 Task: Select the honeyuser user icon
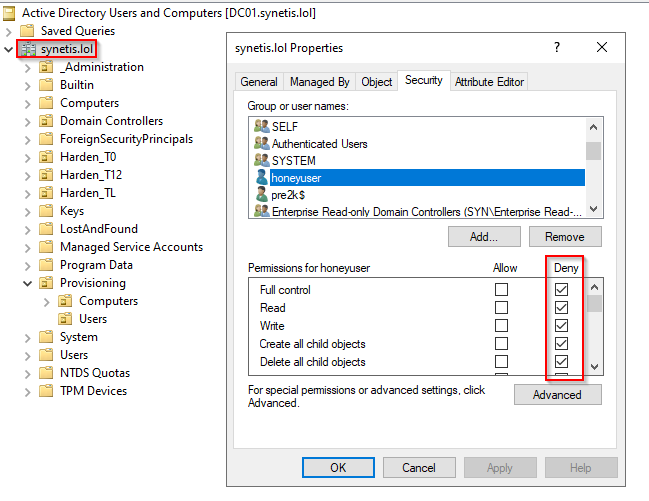click(x=262, y=178)
